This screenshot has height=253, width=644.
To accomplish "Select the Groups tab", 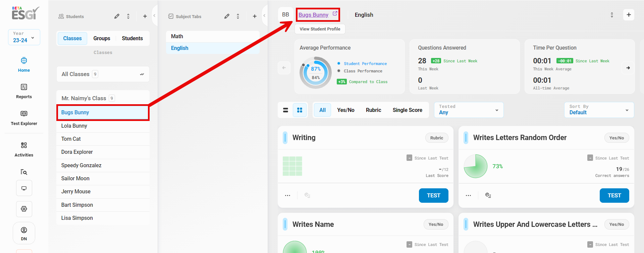I will tap(102, 38).
